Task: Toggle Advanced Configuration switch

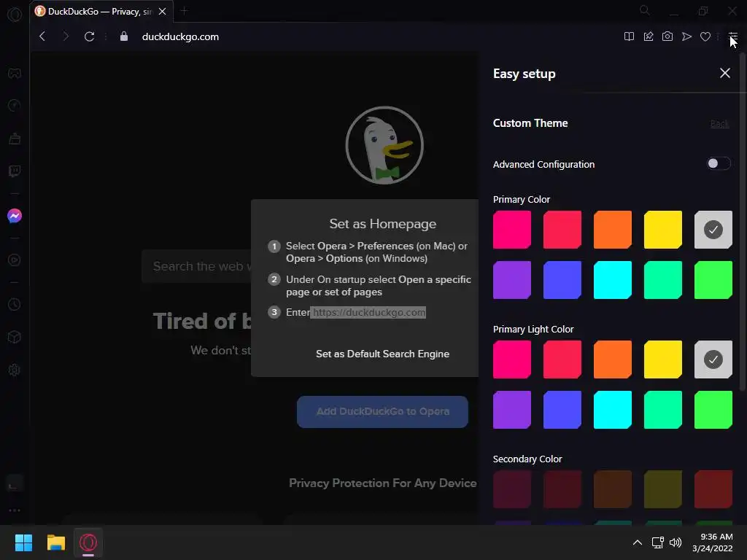Action: [x=719, y=164]
